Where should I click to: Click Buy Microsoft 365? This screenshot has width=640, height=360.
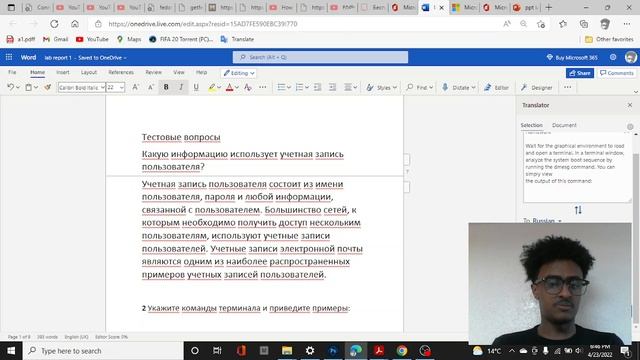pyautogui.click(x=572, y=58)
